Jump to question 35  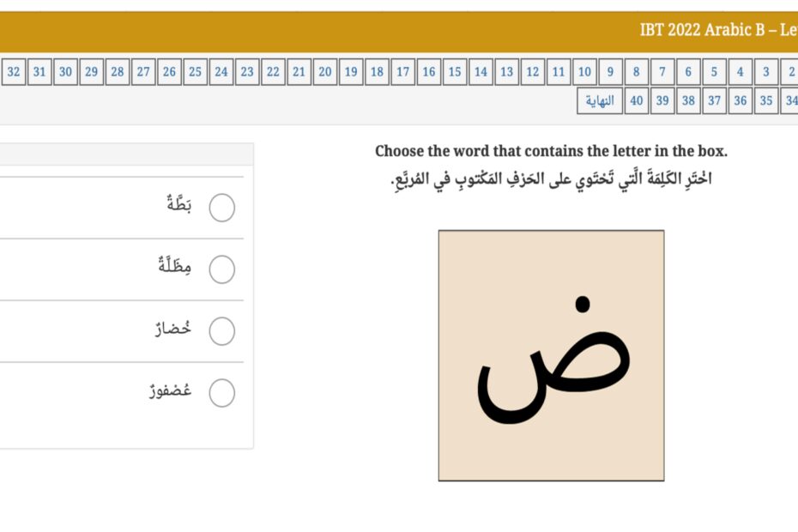coord(766,100)
